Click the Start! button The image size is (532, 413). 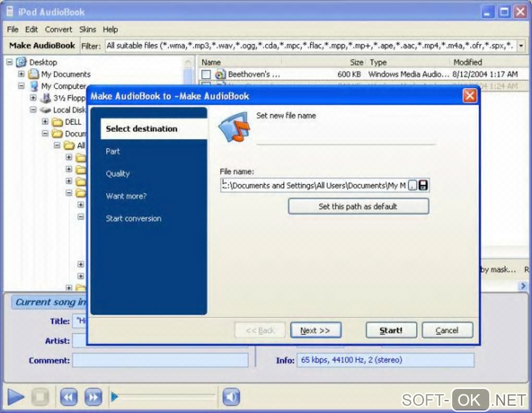(391, 330)
